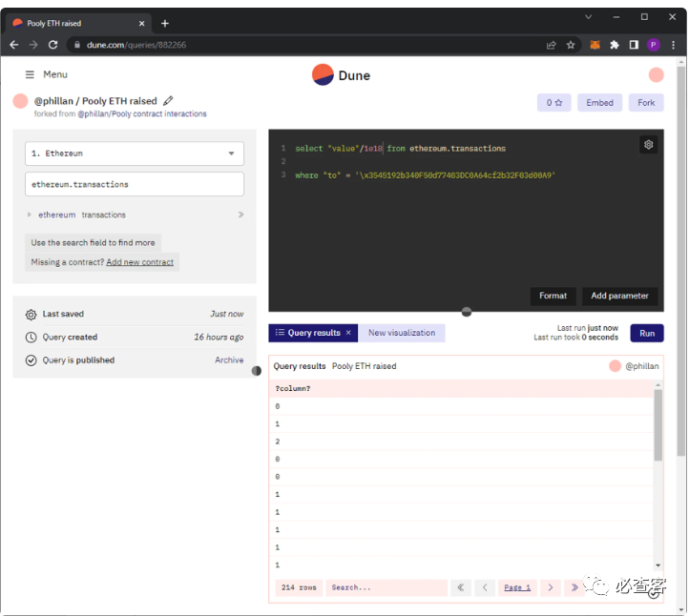This screenshot has height=616, width=689.
Task: Fork this query
Action: click(x=646, y=103)
